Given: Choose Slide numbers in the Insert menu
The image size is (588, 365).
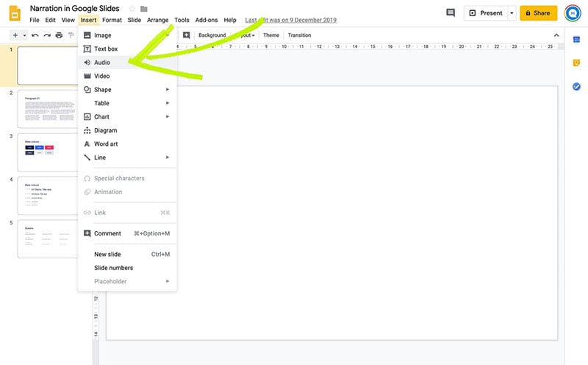Looking at the screenshot, I should [x=127, y=268].
